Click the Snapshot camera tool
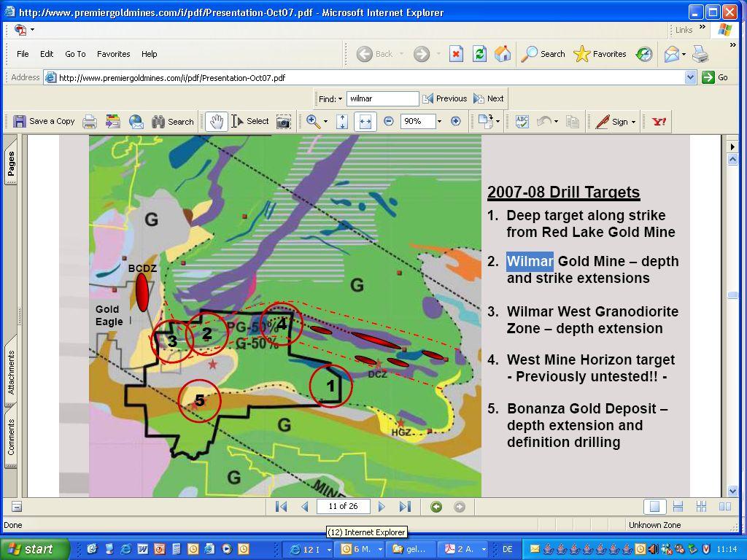 284,122
